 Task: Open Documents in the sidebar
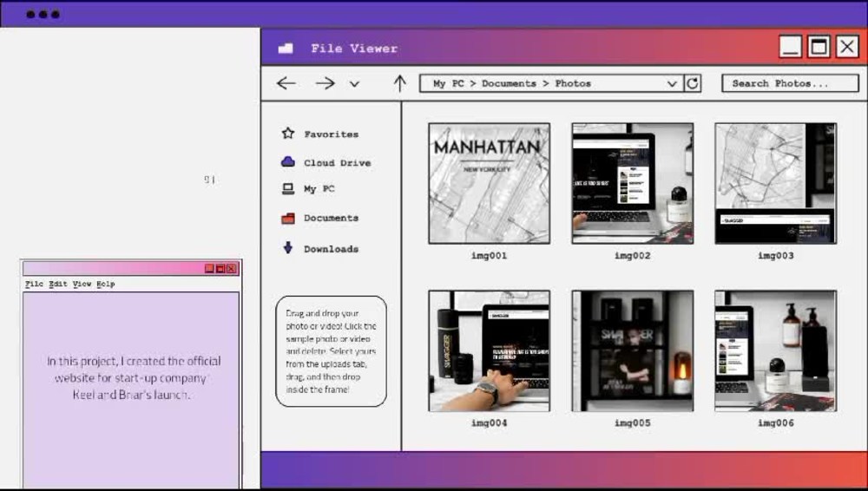331,218
